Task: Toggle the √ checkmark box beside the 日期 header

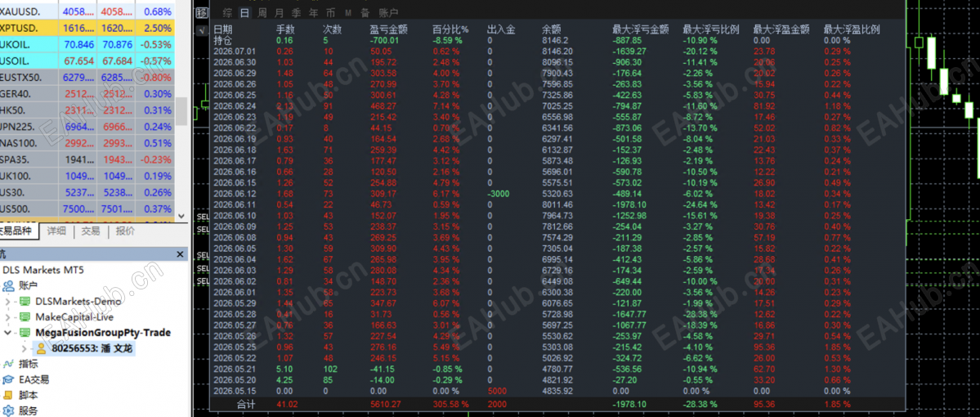Action: [x=201, y=29]
